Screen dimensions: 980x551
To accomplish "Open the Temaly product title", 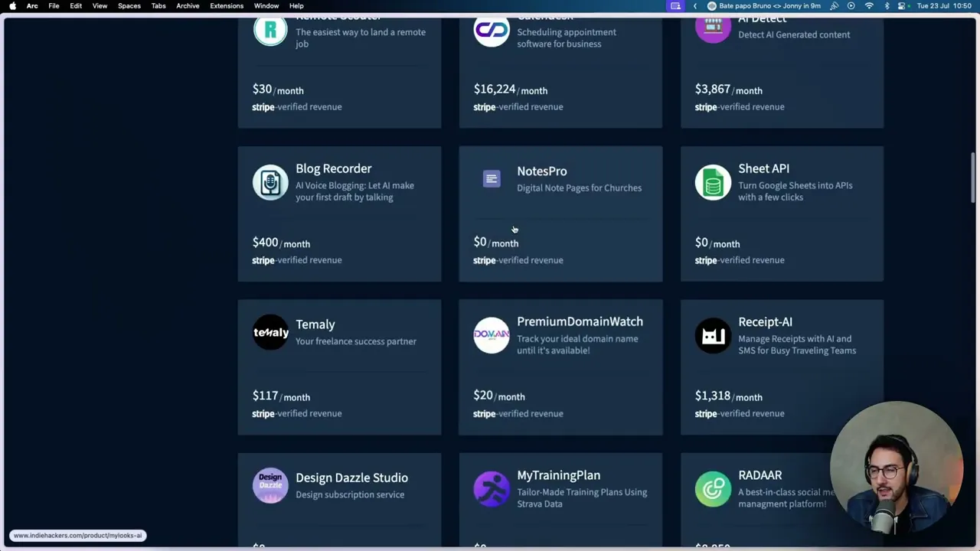I will tap(315, 324).
